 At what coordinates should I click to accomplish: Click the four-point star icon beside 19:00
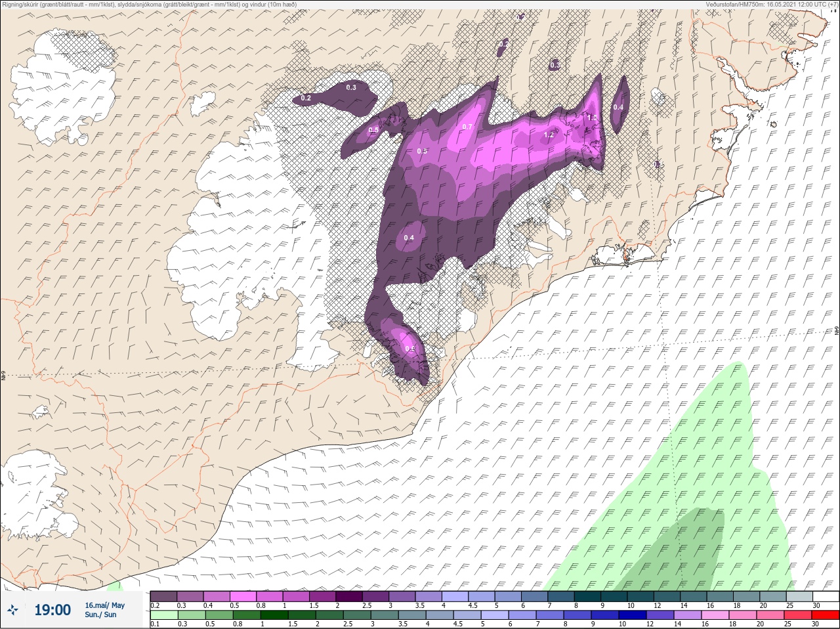point(12,610)
